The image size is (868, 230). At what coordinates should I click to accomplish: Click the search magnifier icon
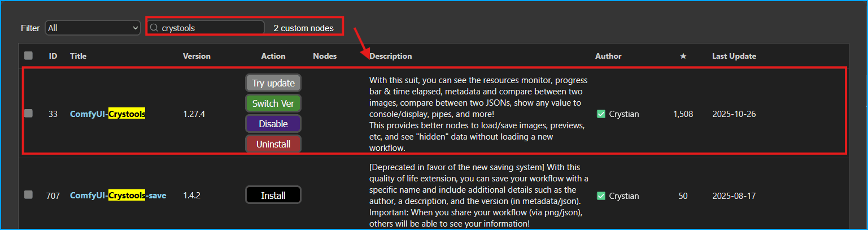(x=154, y=28)
